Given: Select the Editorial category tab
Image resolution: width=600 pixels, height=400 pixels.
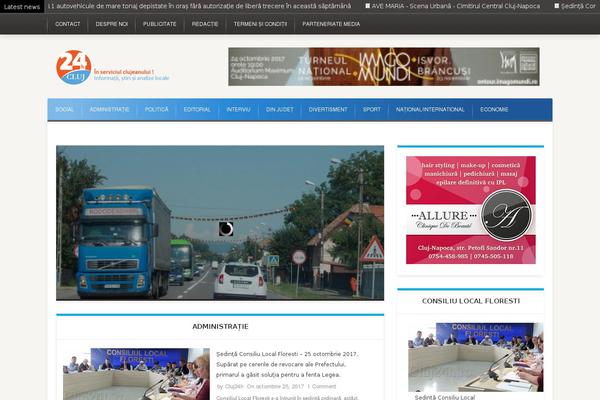Looking at the screenshot, I should tap(197, 109).
